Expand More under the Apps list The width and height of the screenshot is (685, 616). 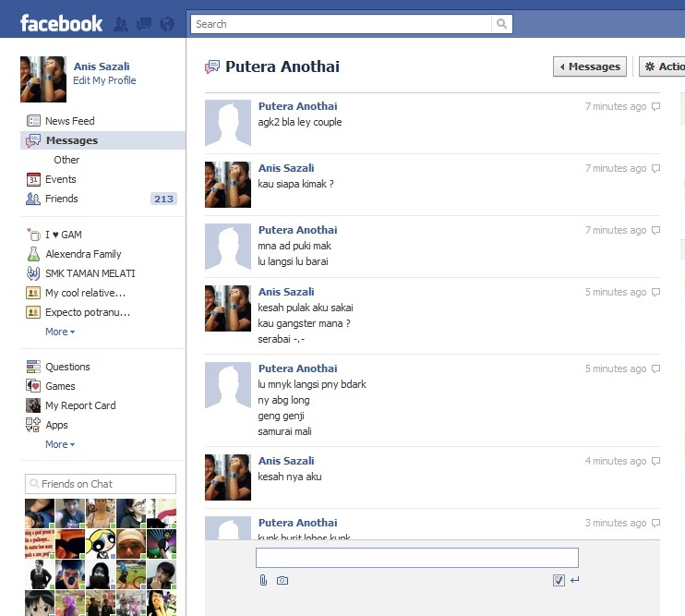click(60, 444)
